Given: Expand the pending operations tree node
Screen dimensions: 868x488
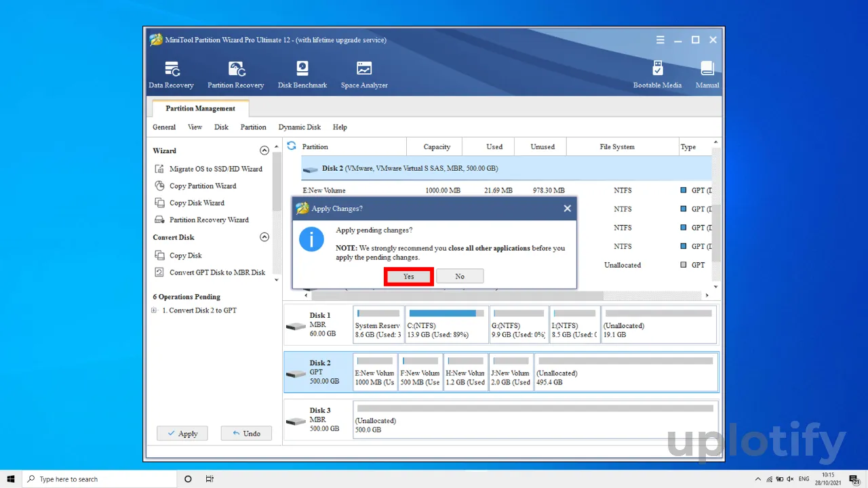Looking at the screenshot, I should click(155, 310).
